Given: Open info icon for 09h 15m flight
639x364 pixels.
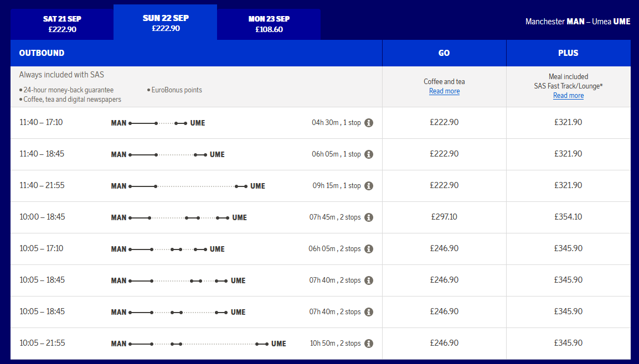Looking at the screenshot, I should [369, 186].
